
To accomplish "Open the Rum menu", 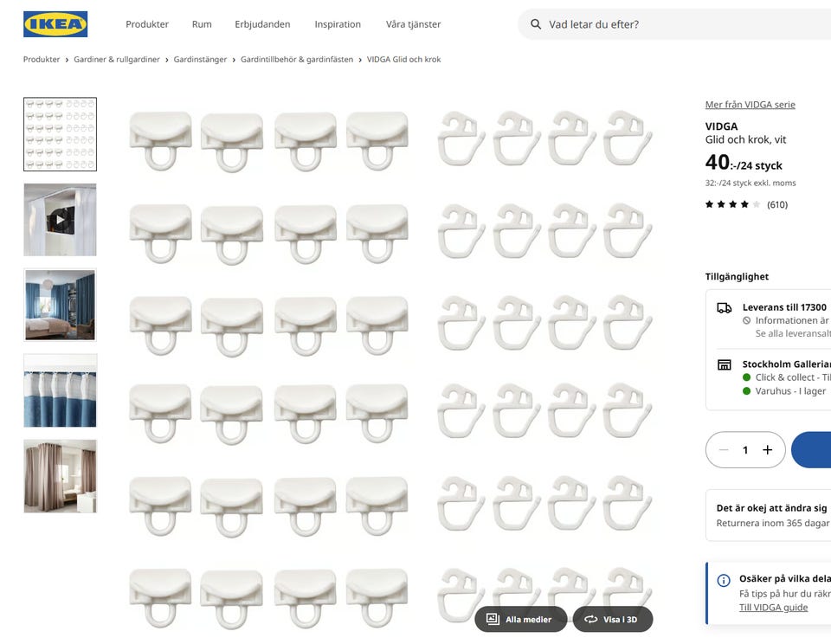I will (x=202, y=24).
